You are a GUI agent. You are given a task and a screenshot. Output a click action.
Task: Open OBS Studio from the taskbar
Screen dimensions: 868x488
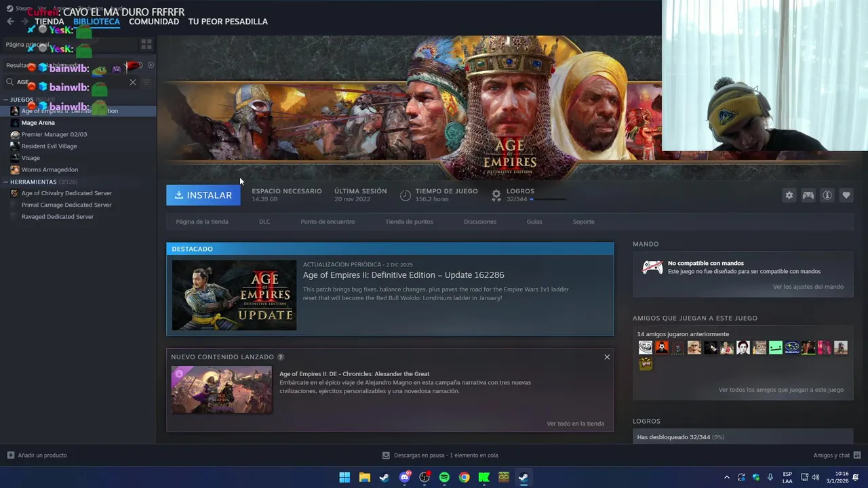(x=425, y=477)
